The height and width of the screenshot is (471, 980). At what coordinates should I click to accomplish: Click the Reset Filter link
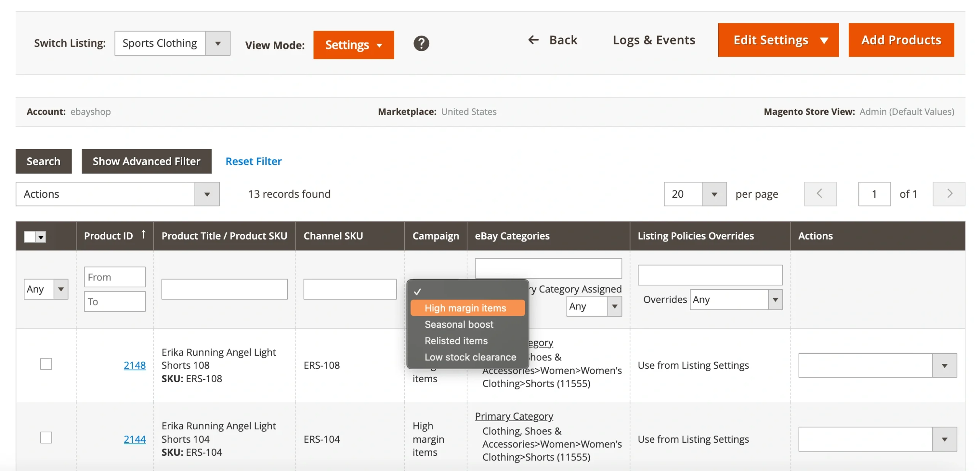pos(253,161)
